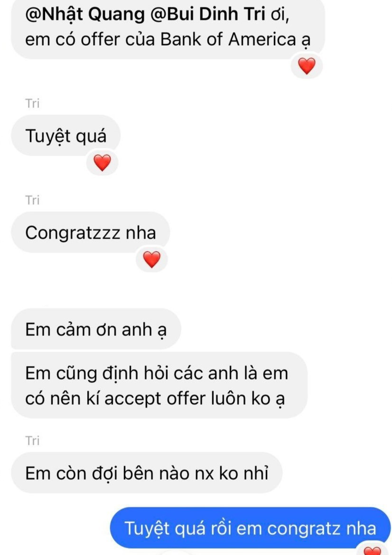Viewport: 392px width, 555px height.
Task: Click sender name 'Tri' above 'Em còn đợi'
Action: tap(32, 441)
